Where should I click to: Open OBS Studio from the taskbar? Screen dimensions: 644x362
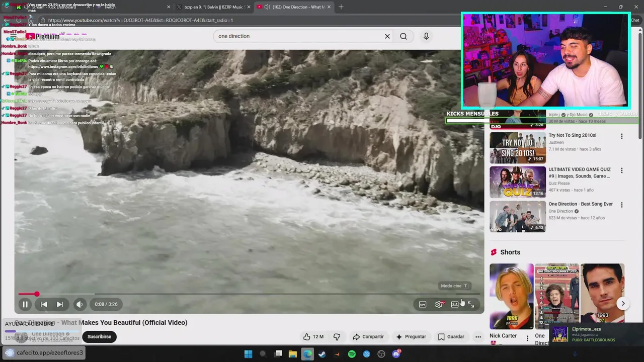point(381,354)
